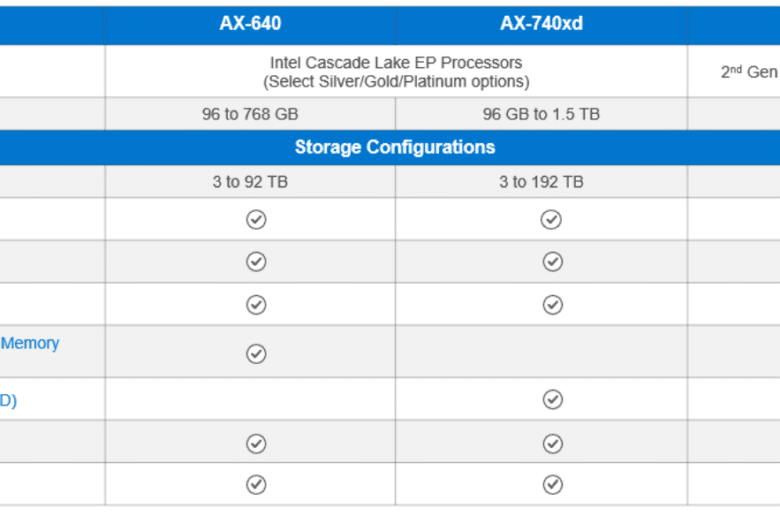Viewport: 780px width, 516px height.
Task: Click the Intel Cascade Lake EP Processors text
Action: (396, 63)
